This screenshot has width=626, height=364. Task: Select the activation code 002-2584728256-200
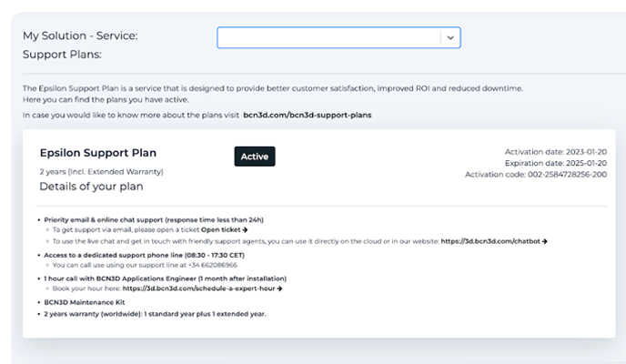[x=568, y=175]
